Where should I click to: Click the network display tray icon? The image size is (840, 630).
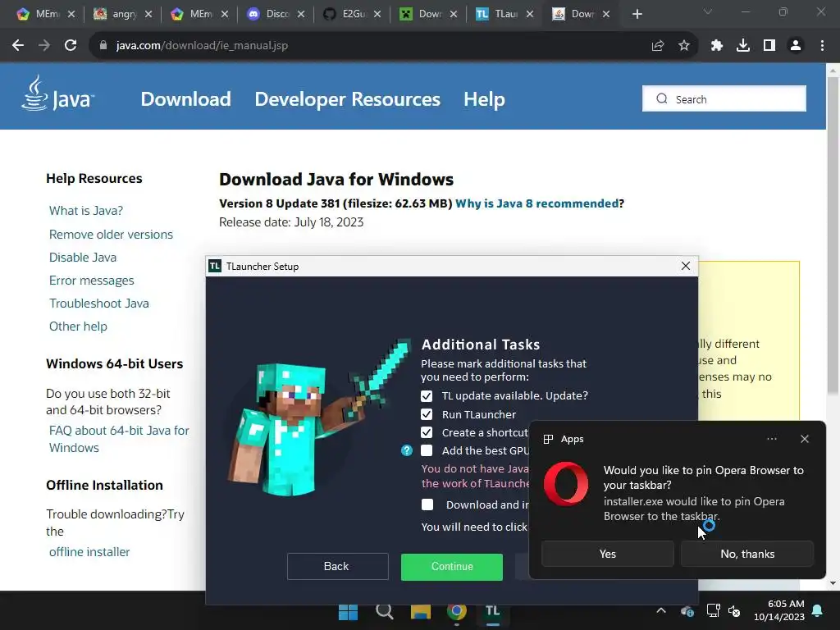(713, 610)
